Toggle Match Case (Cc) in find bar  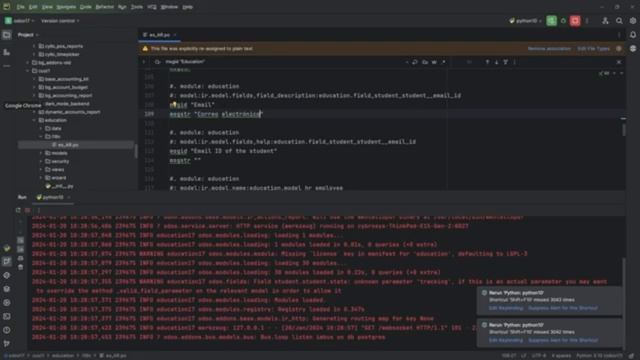(425, 62)
